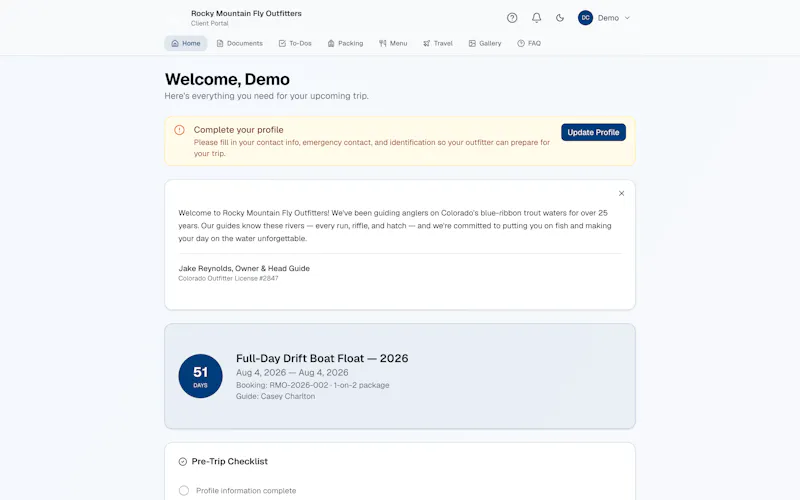This screenshot has height=500, width=800.
Task: Open notifications bell icon
Action: [536, 18]
